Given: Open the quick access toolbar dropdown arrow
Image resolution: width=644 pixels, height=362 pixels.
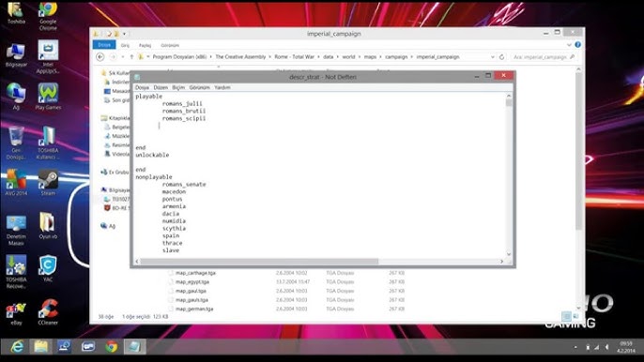Looking at the screenshot, I should pos(124,34).
